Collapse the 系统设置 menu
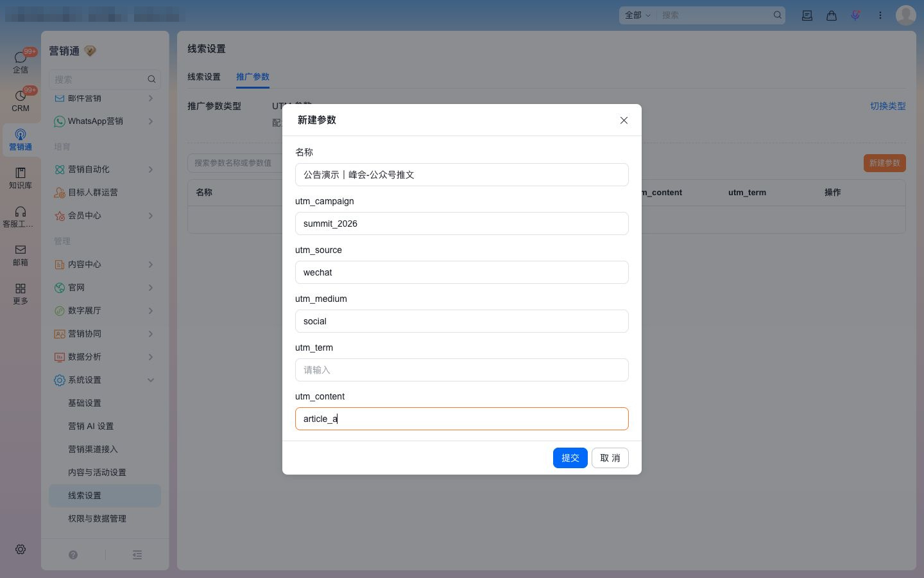Viewport: 924px width, 578px height. click(105, 380)
